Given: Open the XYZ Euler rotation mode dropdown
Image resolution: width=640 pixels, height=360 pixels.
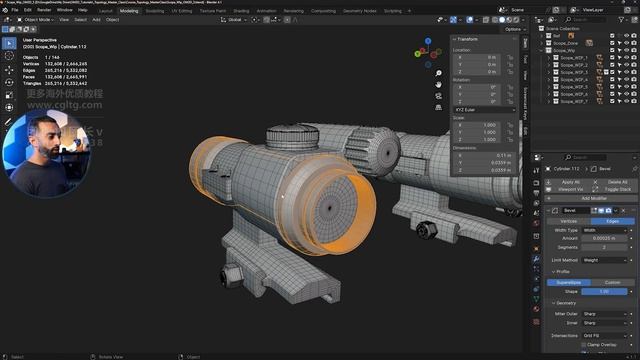Looking at the screenshot, I should tap(484, 110).
